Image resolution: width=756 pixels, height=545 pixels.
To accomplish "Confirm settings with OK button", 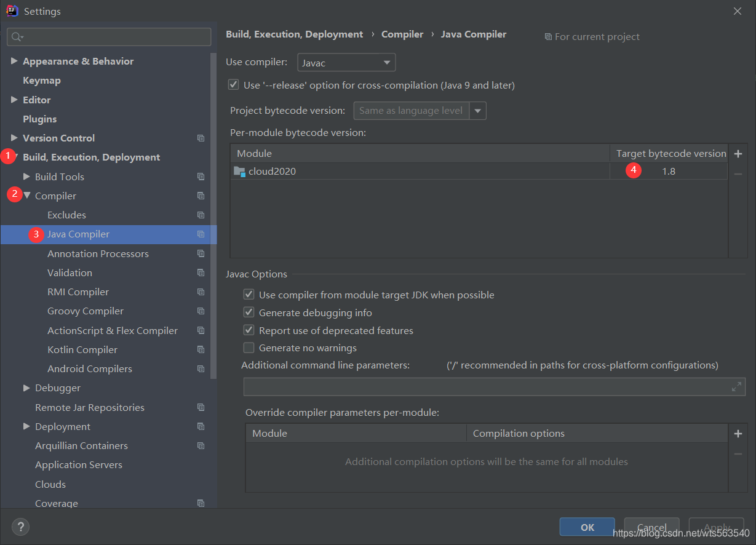I will [587, 527].
